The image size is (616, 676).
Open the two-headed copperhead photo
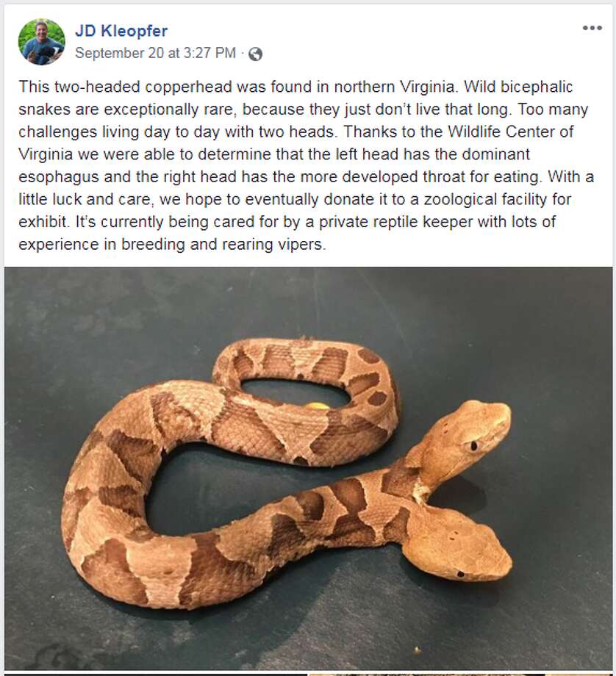click(308, 469)
